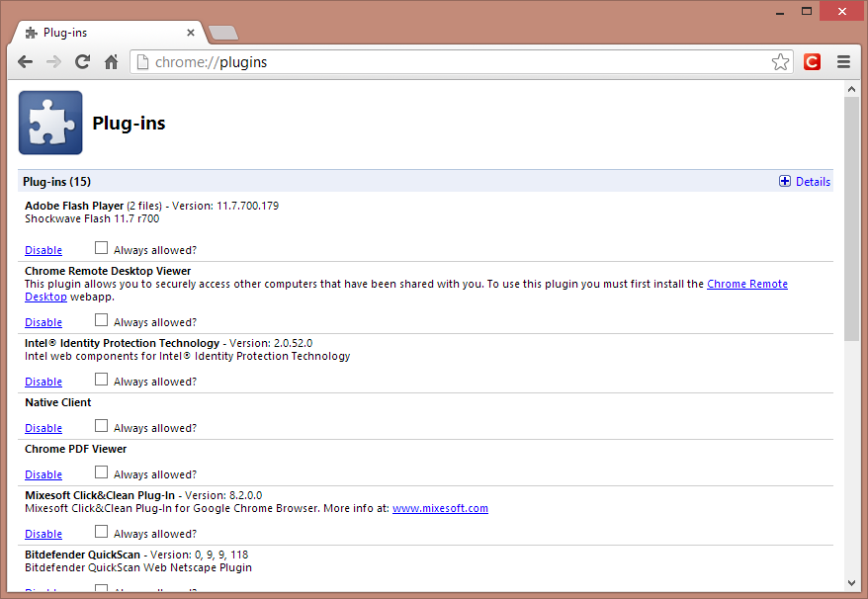The image size is (868, 599).
Task: Check Always allowed for Intel Identity Protection
Action: [101, 379]
